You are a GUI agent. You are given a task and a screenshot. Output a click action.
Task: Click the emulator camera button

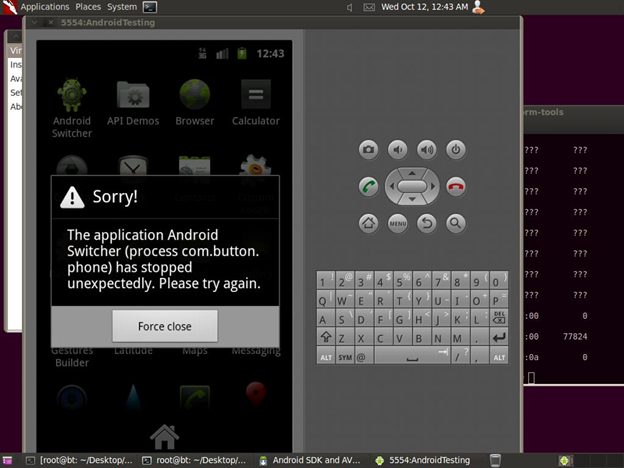[x=369, y=150]
